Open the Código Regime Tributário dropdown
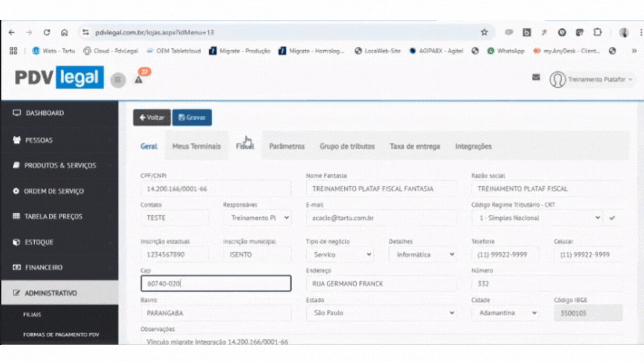The height and width of the screenshot is (362, 644). pos(537,218)
